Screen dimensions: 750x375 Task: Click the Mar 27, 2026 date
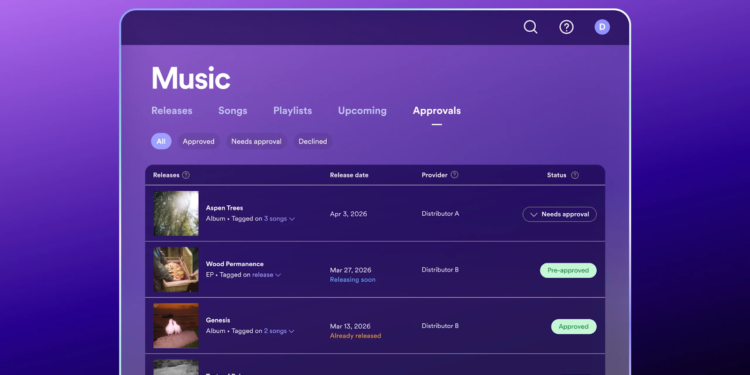351,270
